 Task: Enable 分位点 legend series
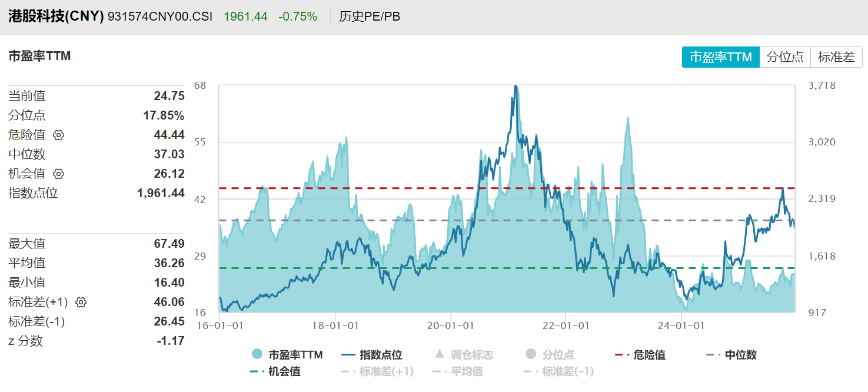click(550, 355)
